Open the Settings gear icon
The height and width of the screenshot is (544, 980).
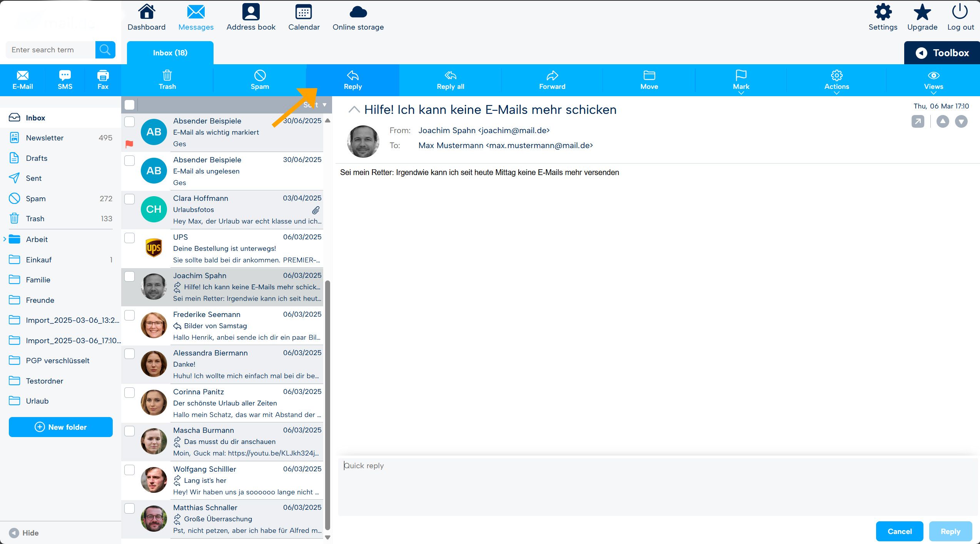883,12
